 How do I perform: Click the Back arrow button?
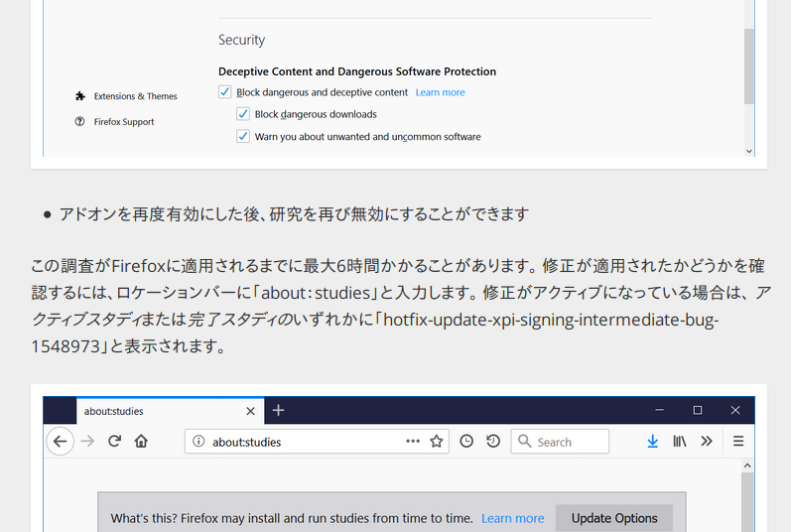tap(60, 442)
